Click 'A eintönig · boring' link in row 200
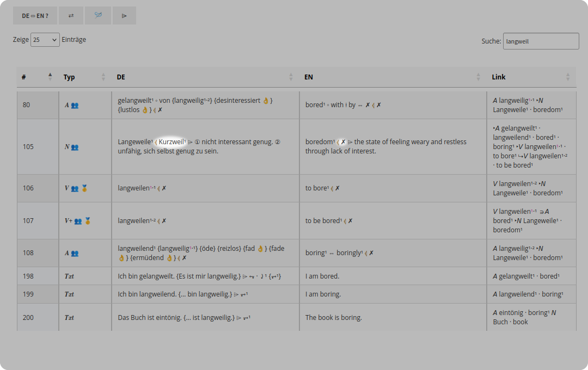This screenshot has height=370, width=588. click(x=521, y=313)
